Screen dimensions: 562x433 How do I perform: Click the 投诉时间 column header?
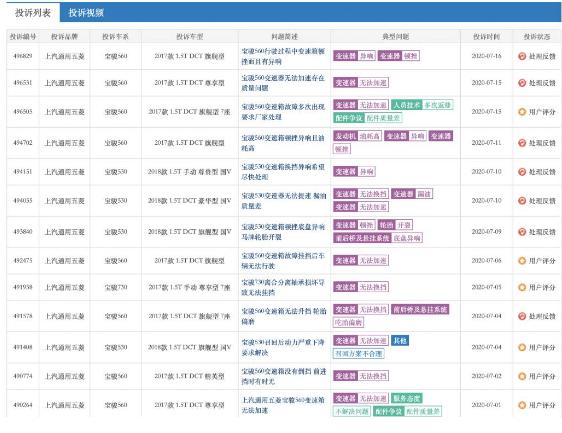[486, 37]
